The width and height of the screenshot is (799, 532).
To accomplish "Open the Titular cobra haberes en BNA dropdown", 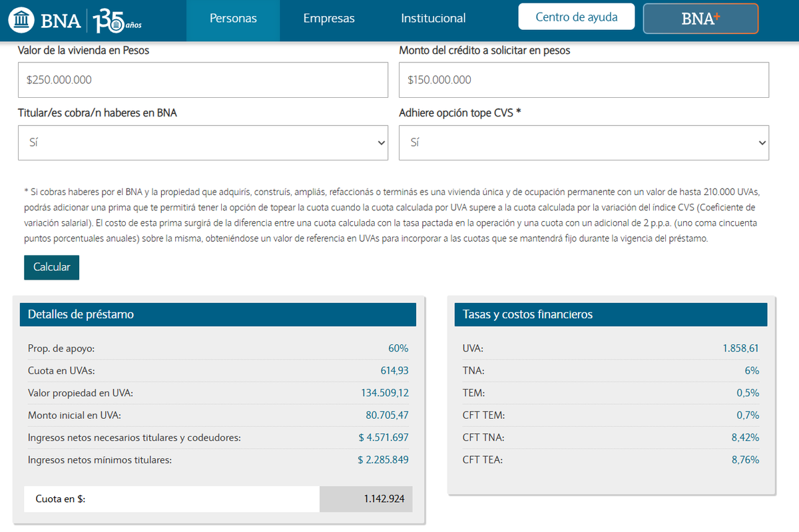I will (203, 142).
